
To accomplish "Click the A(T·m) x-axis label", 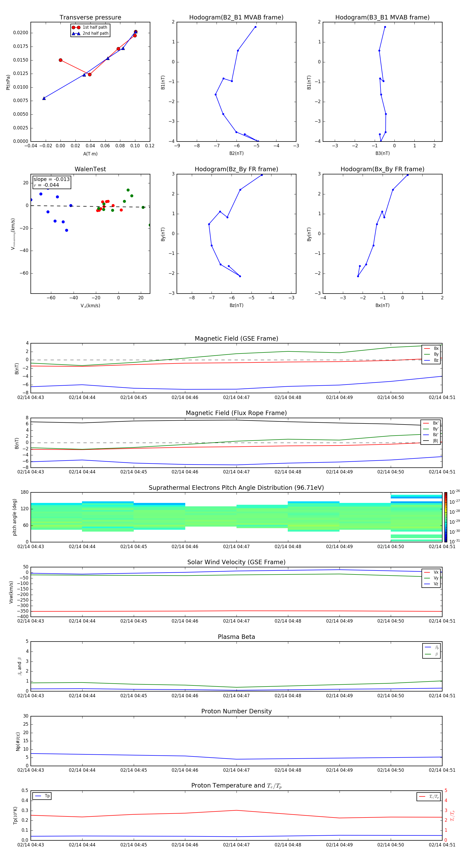I will (90, 154).
